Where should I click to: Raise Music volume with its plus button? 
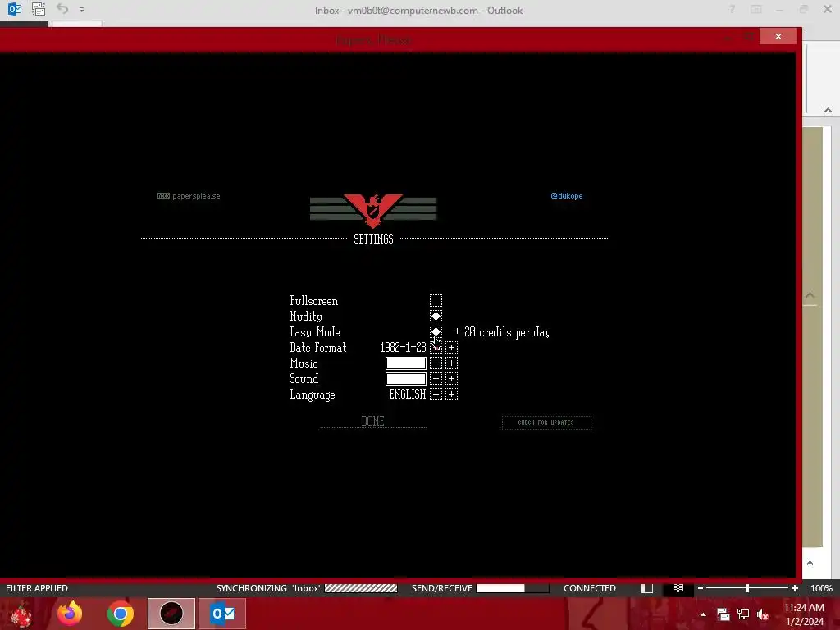451,363
